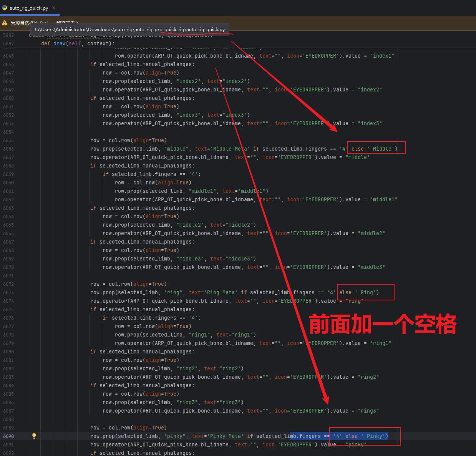Viewport: 476px width, 456px height.
Task: Click line number 6055 in the gutter
Action: click(x=8, y=140)
